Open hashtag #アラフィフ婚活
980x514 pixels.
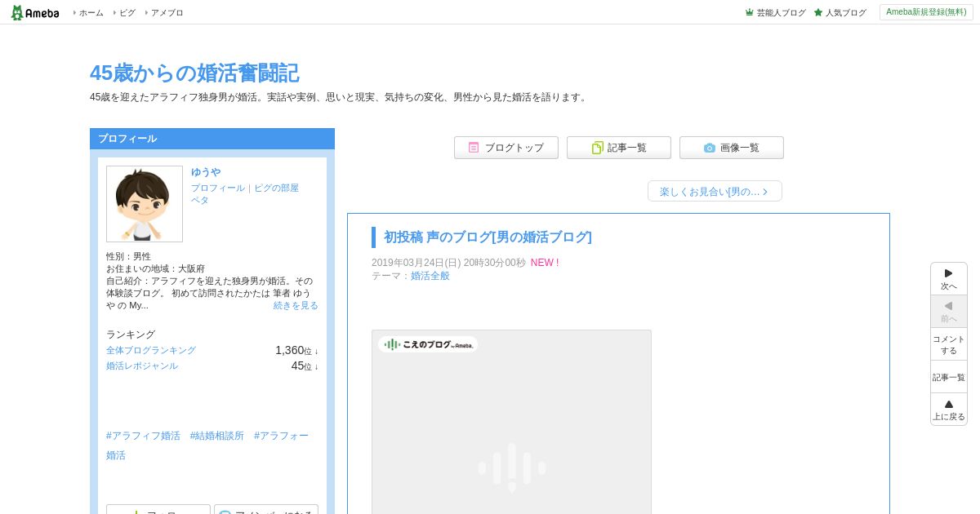coord(143,436)
